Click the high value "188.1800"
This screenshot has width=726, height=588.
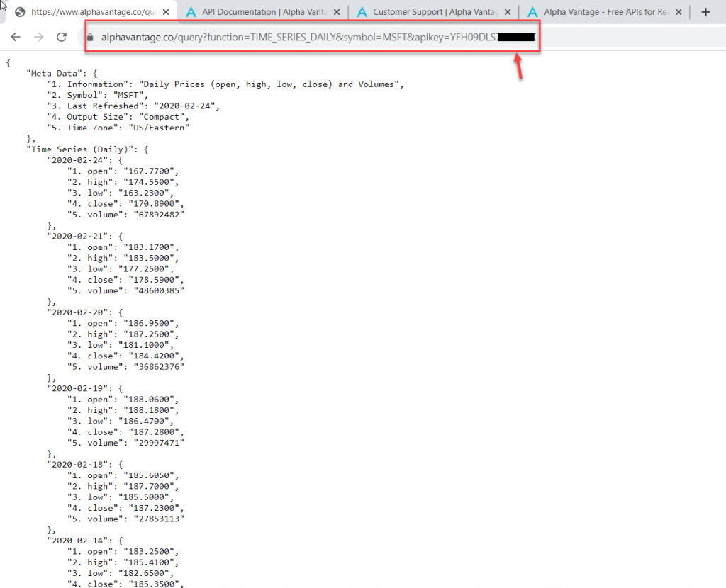[149, 410]
